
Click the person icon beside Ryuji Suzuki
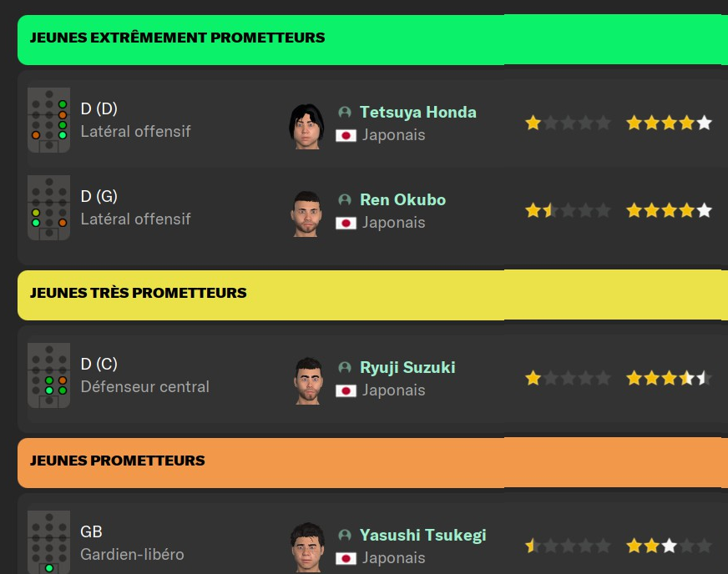click(345, 367)
